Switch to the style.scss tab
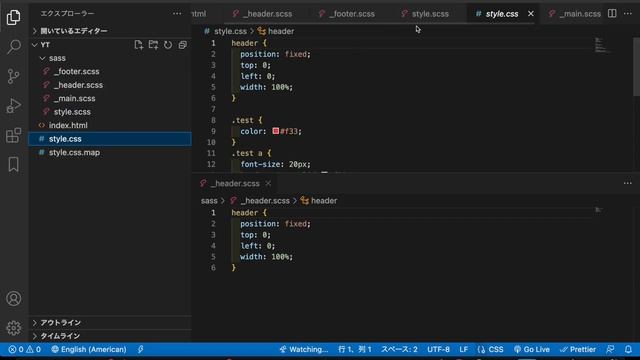 click(425, 14)
